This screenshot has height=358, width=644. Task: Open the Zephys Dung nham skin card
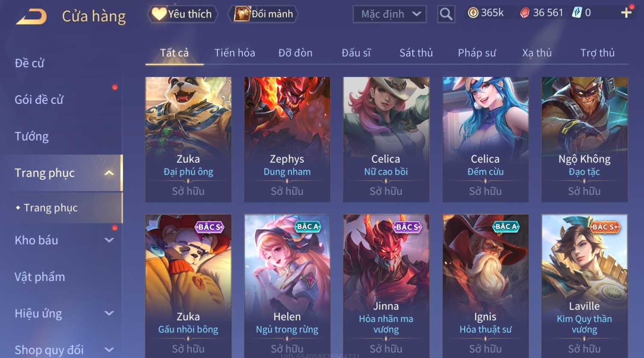(x=287, y=139)
